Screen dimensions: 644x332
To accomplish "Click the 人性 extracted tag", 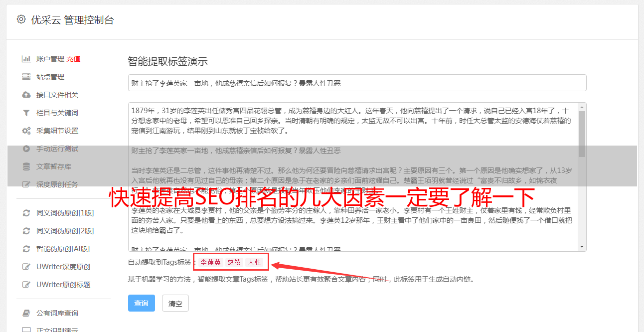I will point(255,262).
